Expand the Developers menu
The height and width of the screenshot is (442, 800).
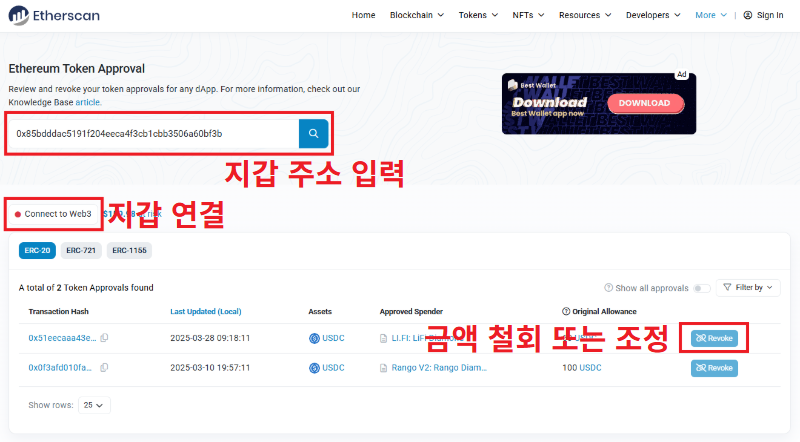[653, 15]
